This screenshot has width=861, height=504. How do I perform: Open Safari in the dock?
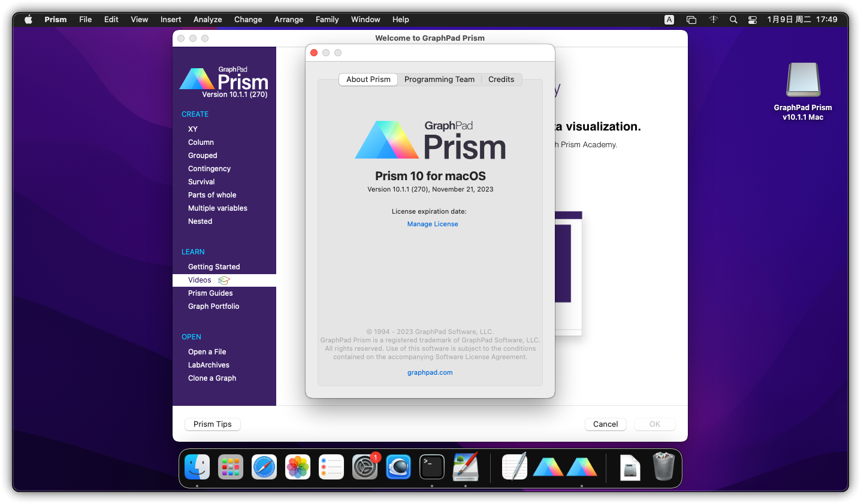click(x=264, y=467)
